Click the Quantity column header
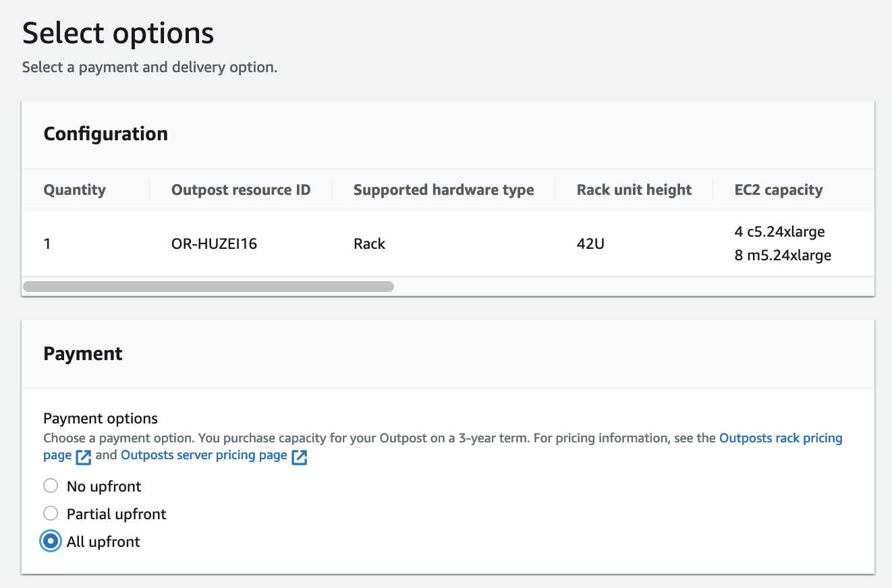Viewport: 892px width, 588px height. 74,190
